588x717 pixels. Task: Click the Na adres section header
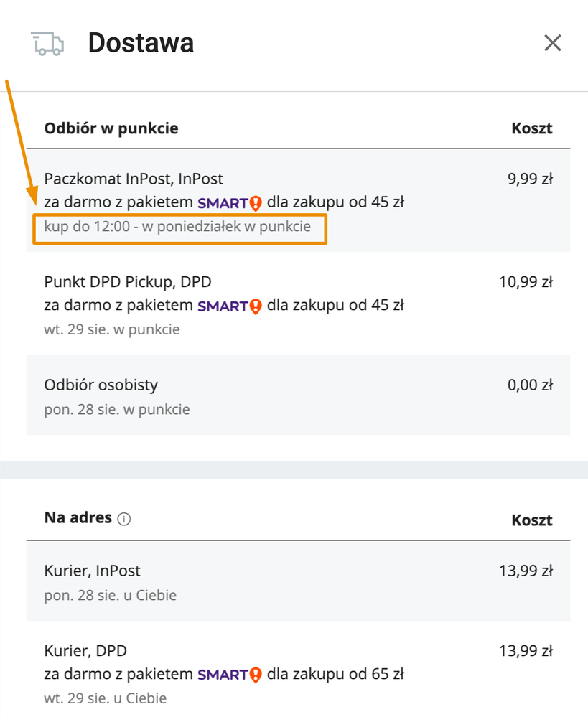coord(78,517)
